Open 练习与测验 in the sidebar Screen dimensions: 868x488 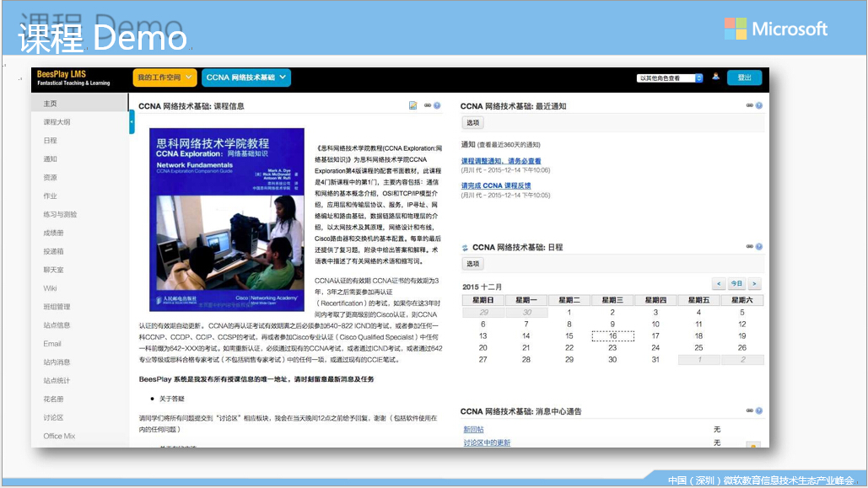pyautogui.click(x=61, y=214)
